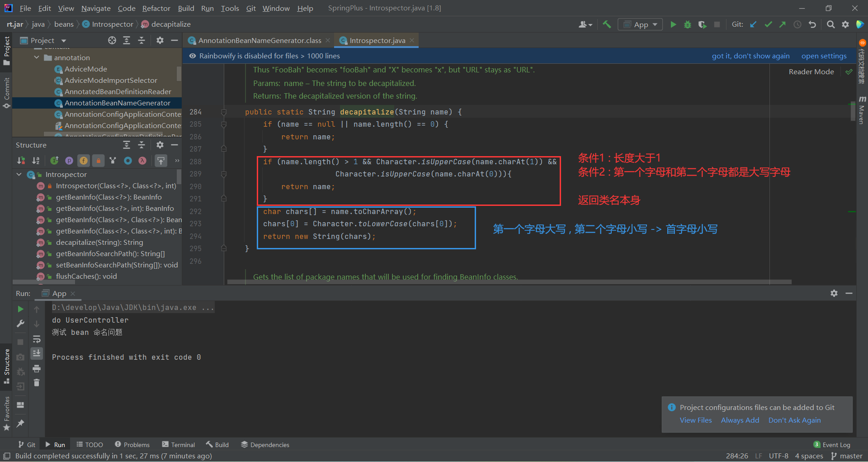Rerun App with green arrow in Run panel
This screenshot has height=462, width=868.
tap(20, 309)
